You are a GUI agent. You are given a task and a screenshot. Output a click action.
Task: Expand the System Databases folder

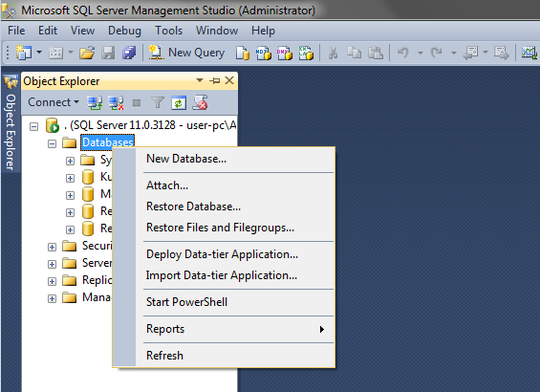click(71, 161)
